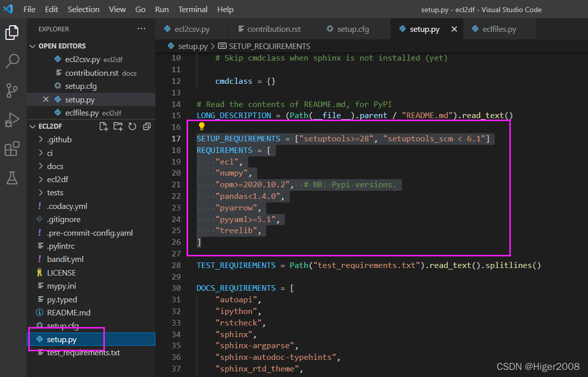
Task: Refresh the ECL2DF explorer
Action: pos(132,126)
